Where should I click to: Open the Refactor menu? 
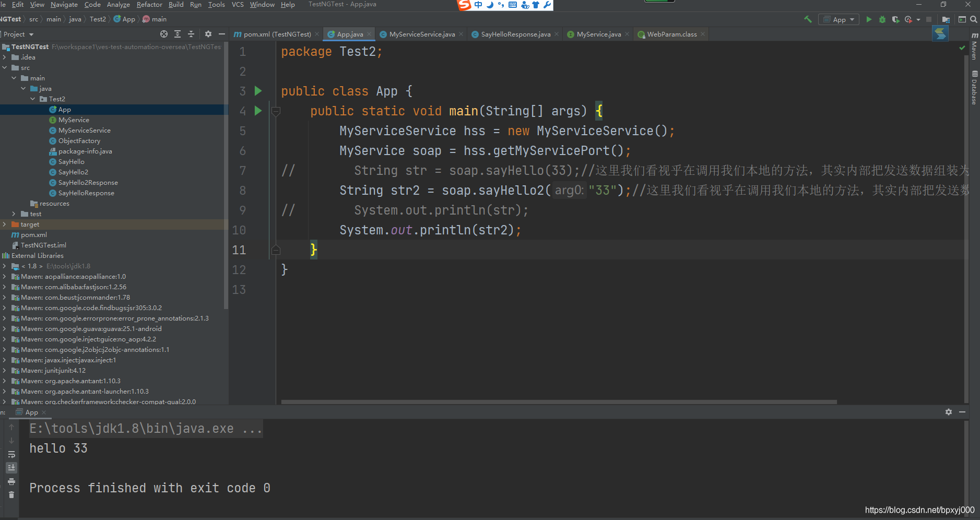149,5
